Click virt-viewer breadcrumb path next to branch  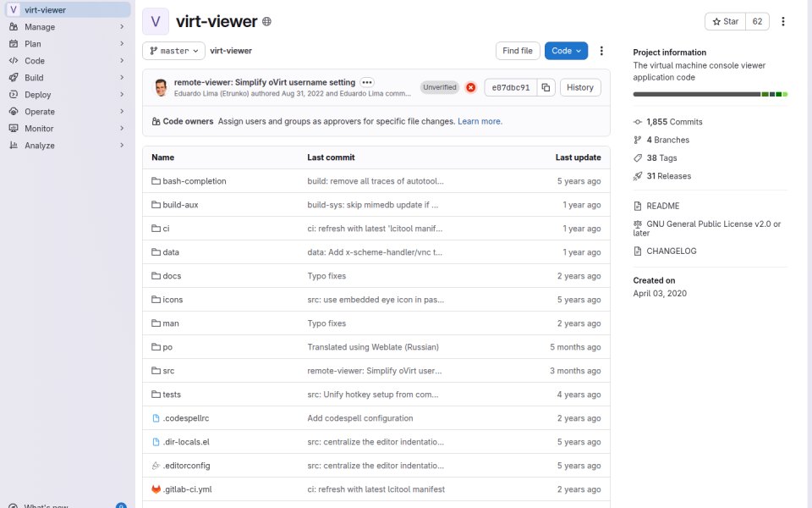[x=231, y=51]
